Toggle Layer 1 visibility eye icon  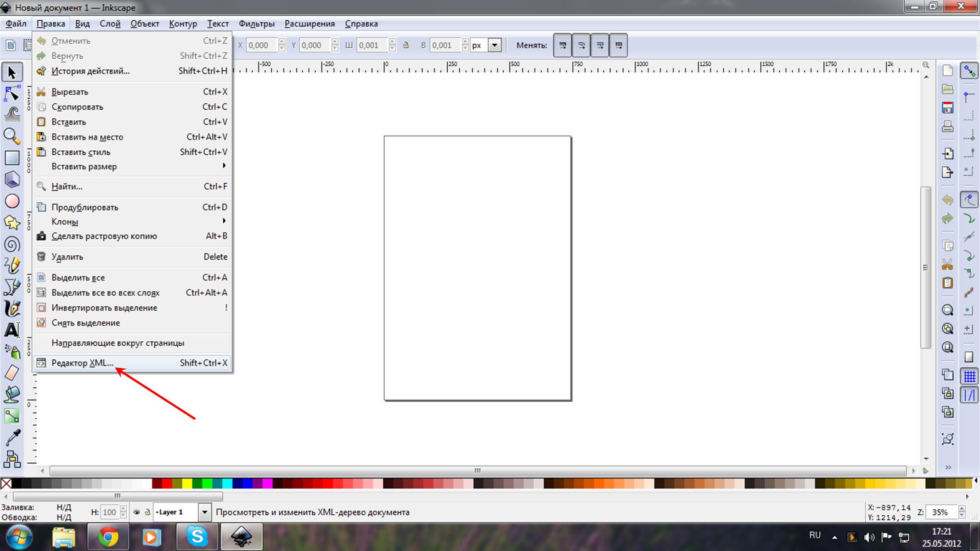(x=136, y=512)
